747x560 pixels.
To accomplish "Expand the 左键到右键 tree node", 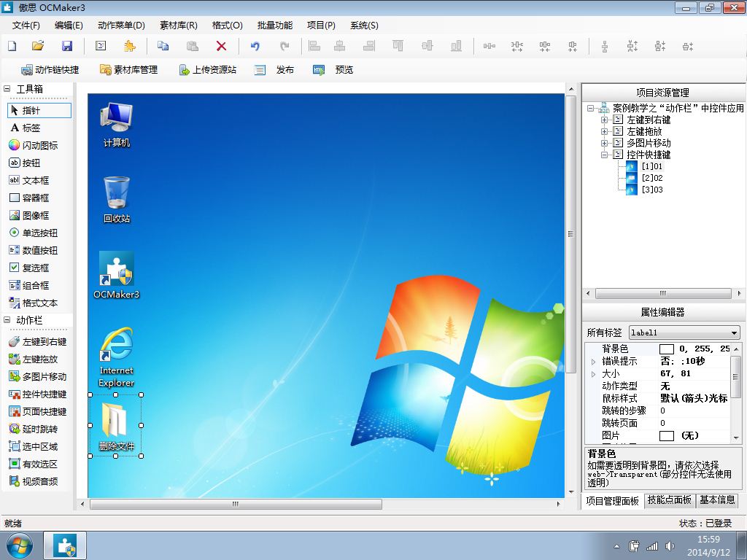I will pos(604,120).
